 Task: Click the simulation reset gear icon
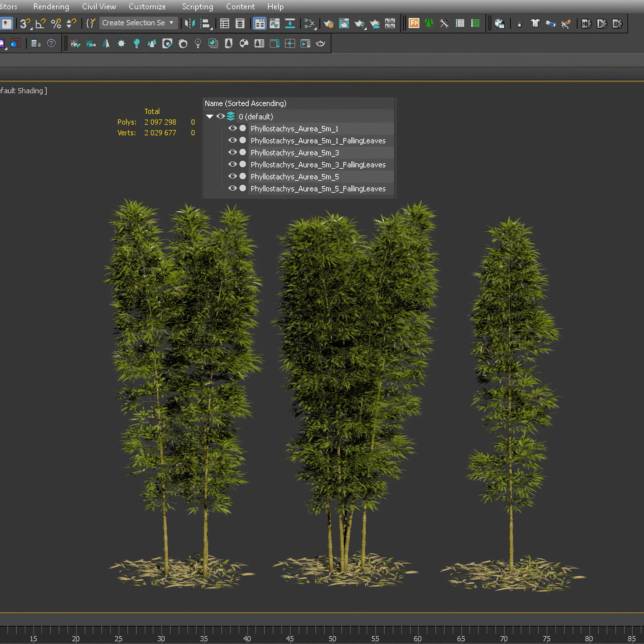pos(587,24)
